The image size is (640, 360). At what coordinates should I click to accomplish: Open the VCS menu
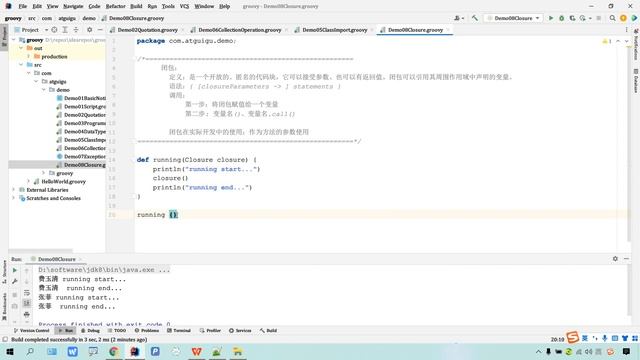click(184, 6)
